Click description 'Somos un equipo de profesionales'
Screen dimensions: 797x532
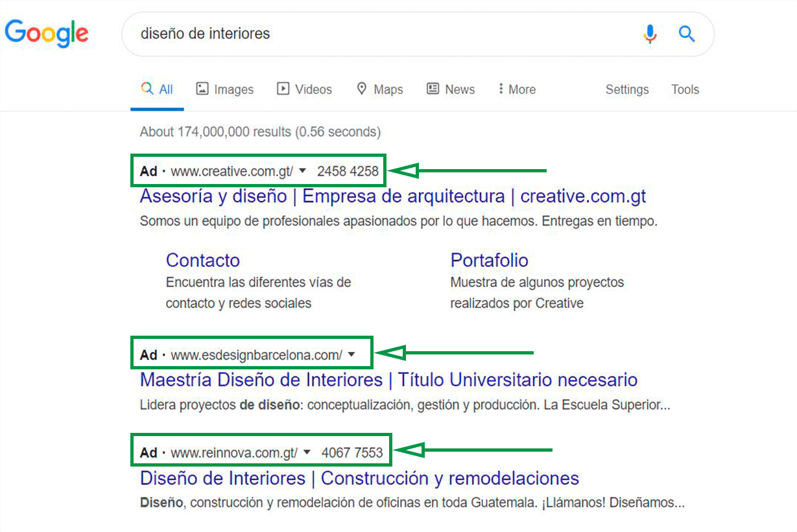[x=399, y=221]
